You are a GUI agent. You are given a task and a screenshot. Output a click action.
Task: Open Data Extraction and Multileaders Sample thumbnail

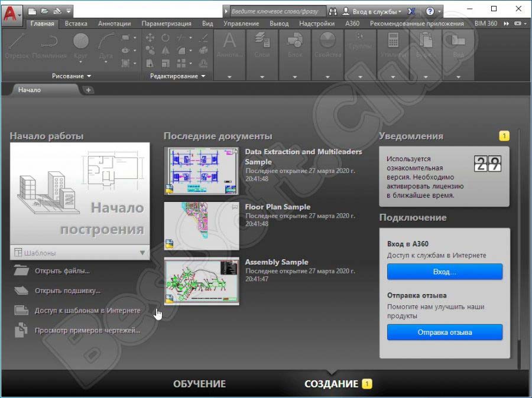coord(202,171)
